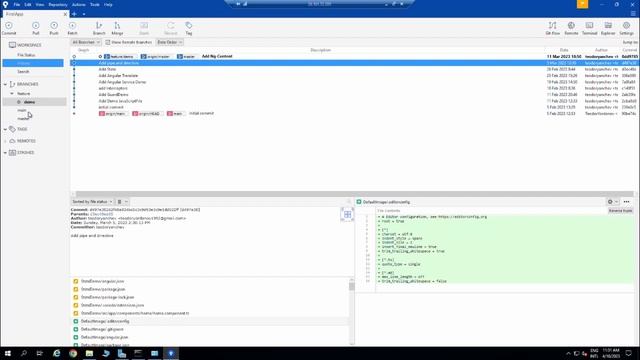Open the File menu

click(17, 4)
